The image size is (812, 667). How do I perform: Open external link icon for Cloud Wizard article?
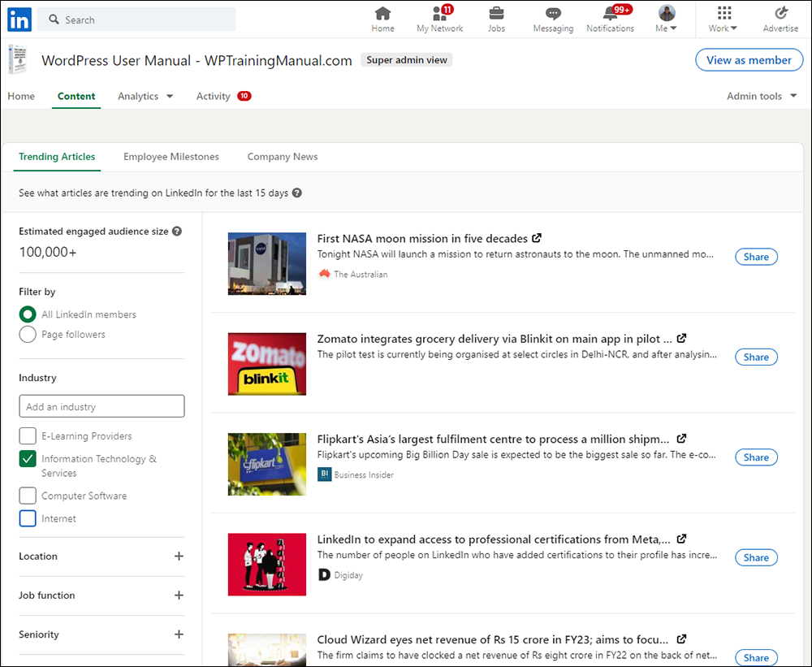point(681,639)
